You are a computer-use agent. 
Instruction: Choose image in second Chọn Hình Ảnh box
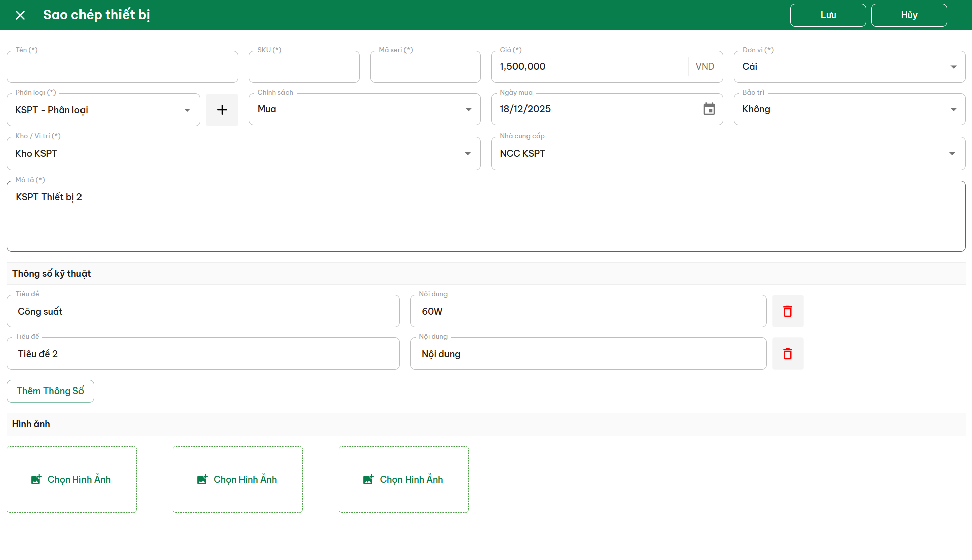point(237,479)
